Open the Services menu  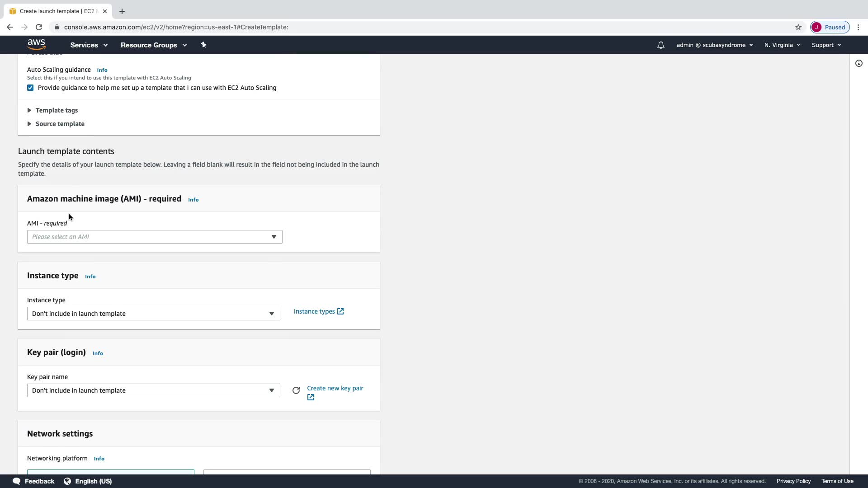(89, 45)
